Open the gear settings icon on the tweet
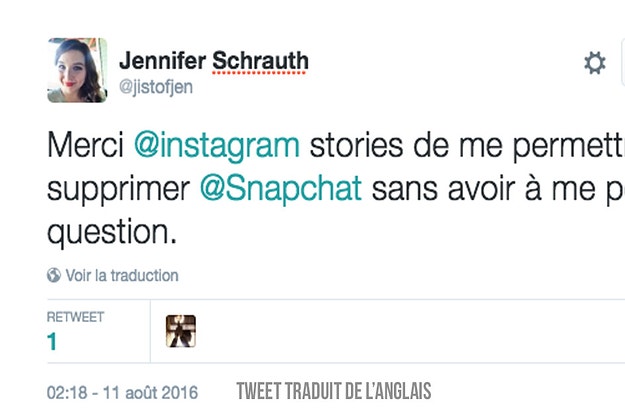The width and height of the screenshot is (625, 415). pyautogui.click(x=594, y=64)
